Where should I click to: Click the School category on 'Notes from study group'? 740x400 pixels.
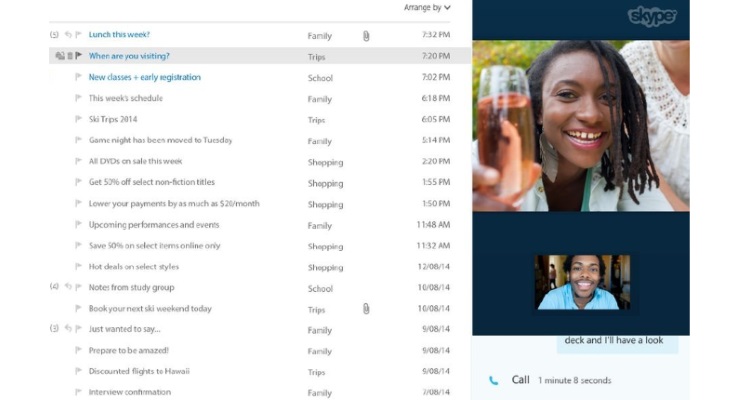coord(320,288)
